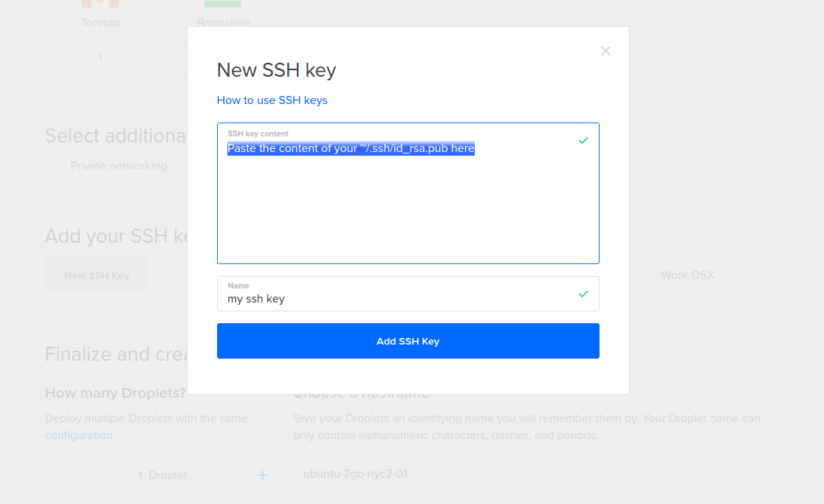Open the Droplet quantity selector
The height and width of the screenshot is (504, 824).
(162, 474)
